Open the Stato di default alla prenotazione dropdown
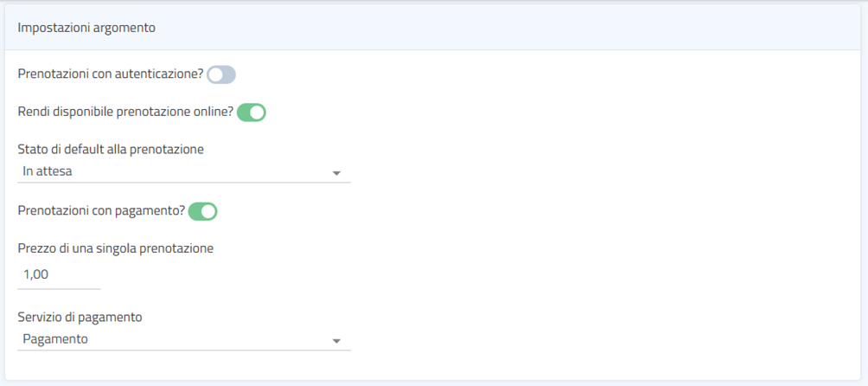The height and width of the screenshot is (386, 868). coord(183,171)
